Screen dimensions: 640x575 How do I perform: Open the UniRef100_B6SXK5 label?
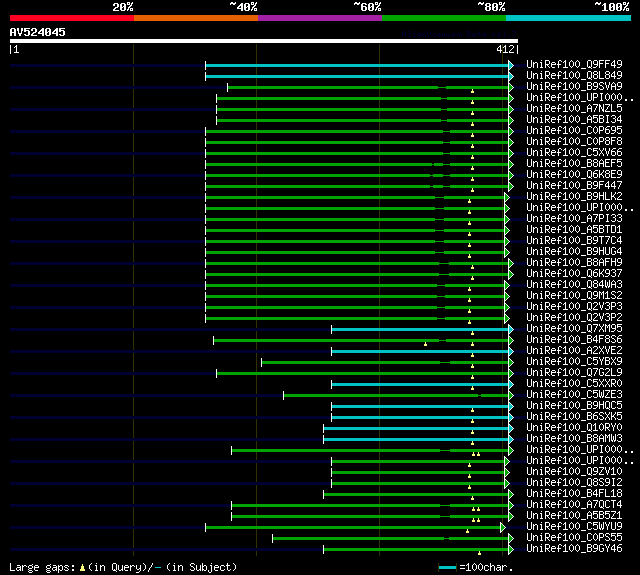pos(574,417)
